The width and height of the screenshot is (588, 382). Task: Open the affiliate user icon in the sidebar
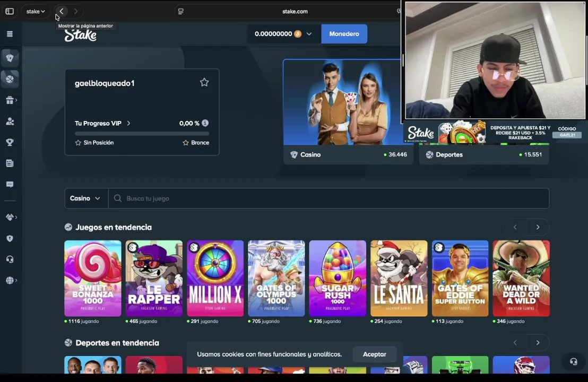coord(10,121)
